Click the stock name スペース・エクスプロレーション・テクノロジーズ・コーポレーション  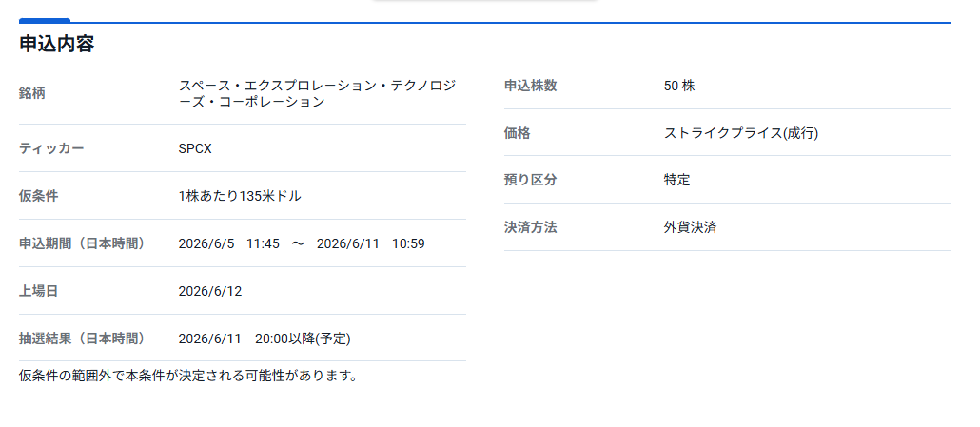(x=317, y=93)
